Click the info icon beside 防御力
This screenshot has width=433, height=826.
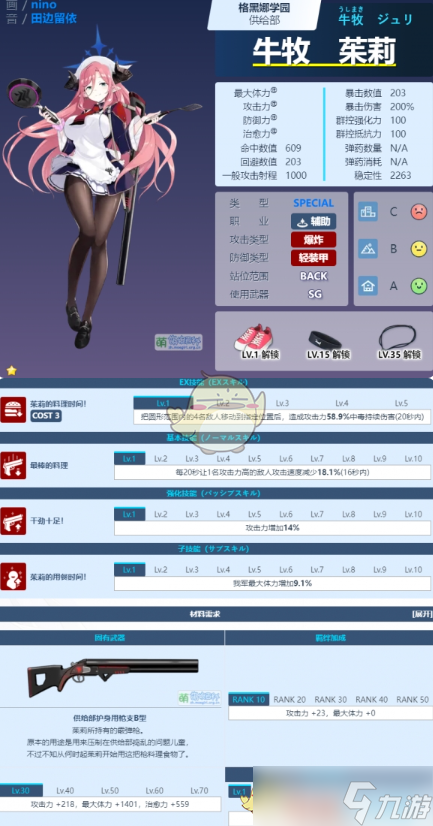coord(274,118)
